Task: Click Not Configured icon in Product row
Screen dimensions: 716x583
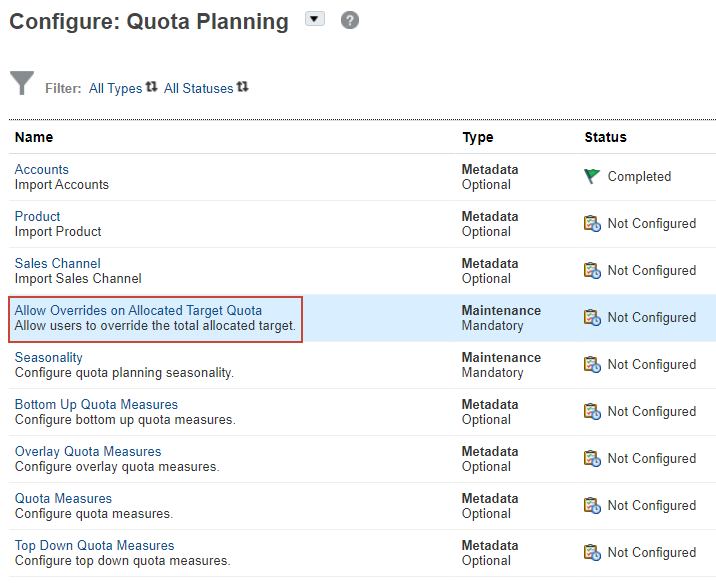Action: click(592, 223)
